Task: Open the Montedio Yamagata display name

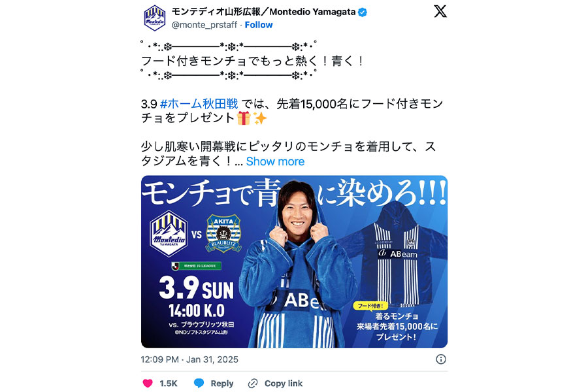Action: tap(264, 12)
